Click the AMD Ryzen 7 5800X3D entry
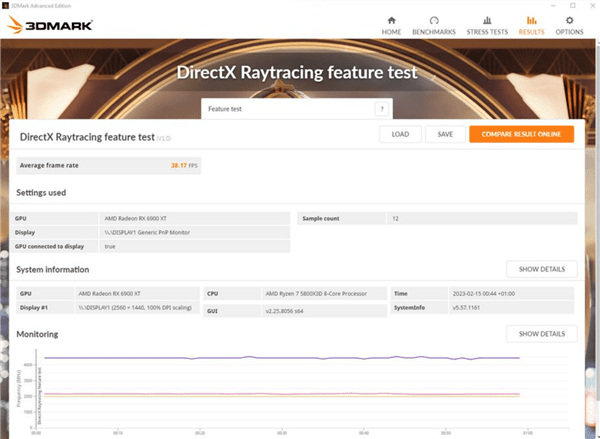The image size is (600, 439). (316, 294)
